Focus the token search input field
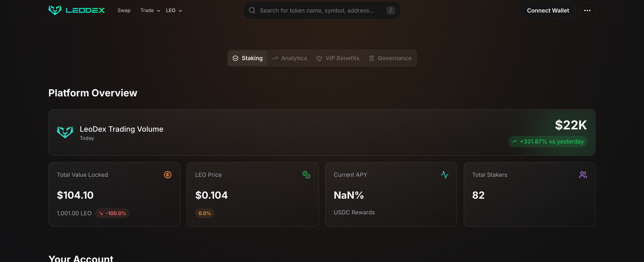644x262 pixels. (317, 10)
